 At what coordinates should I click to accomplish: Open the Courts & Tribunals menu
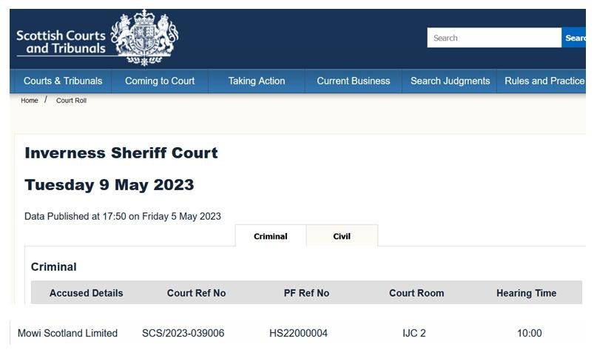(x=63, y=81)
